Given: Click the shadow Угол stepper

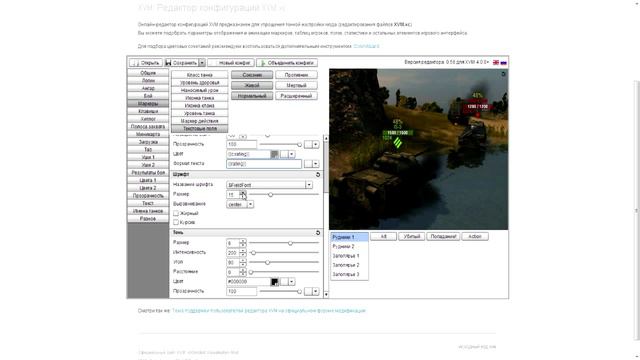Looking at the screenshot, I should coord(243,262).
